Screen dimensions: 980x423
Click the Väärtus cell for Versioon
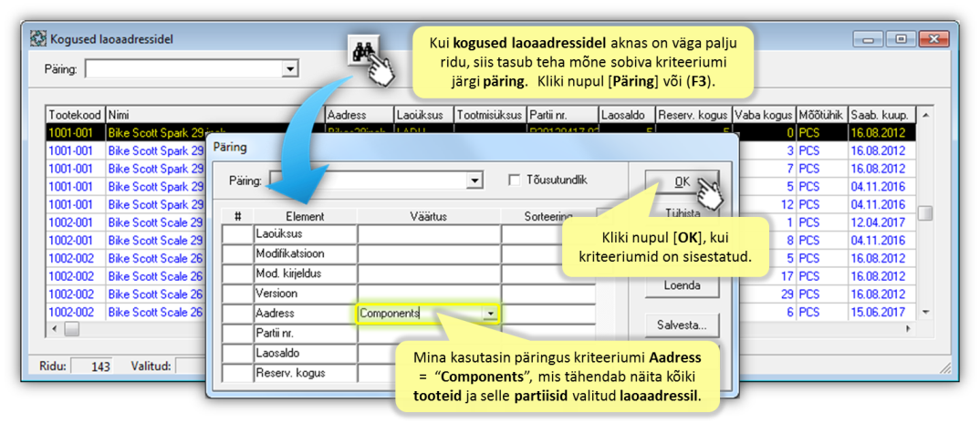[x=429, y=294]
